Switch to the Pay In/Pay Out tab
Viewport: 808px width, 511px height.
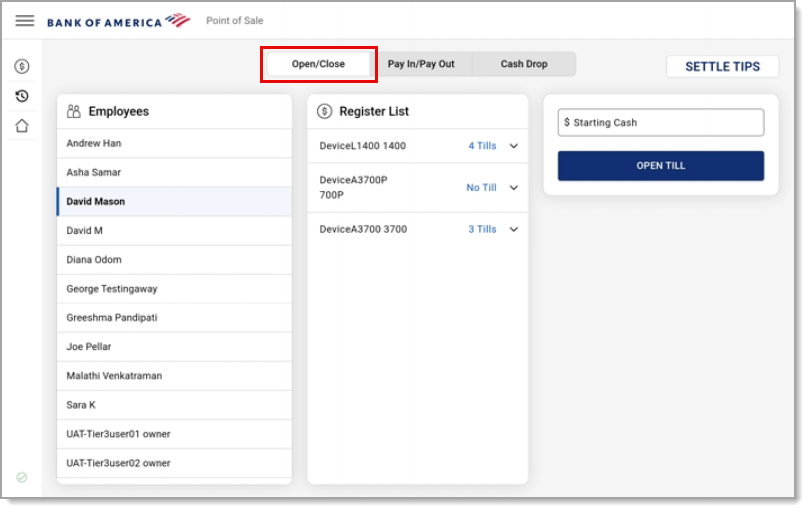421,64
